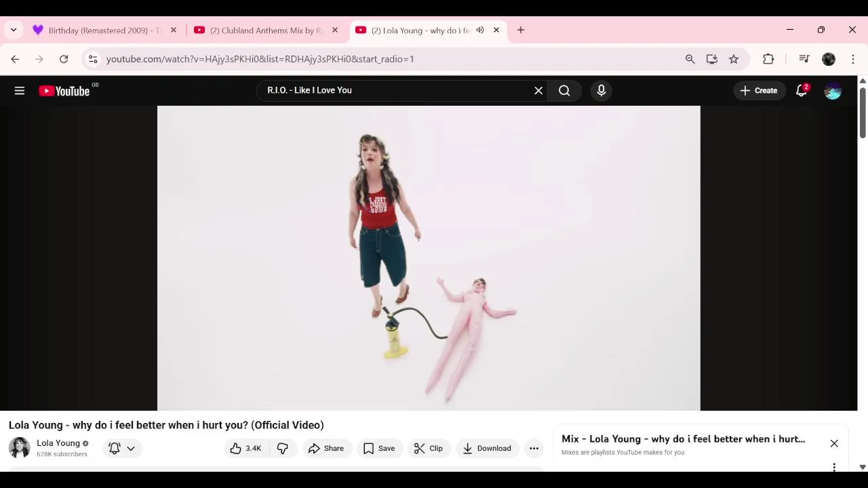Open a new browser tab
This screenshot has height=488, width=868.
coord(521,30)
